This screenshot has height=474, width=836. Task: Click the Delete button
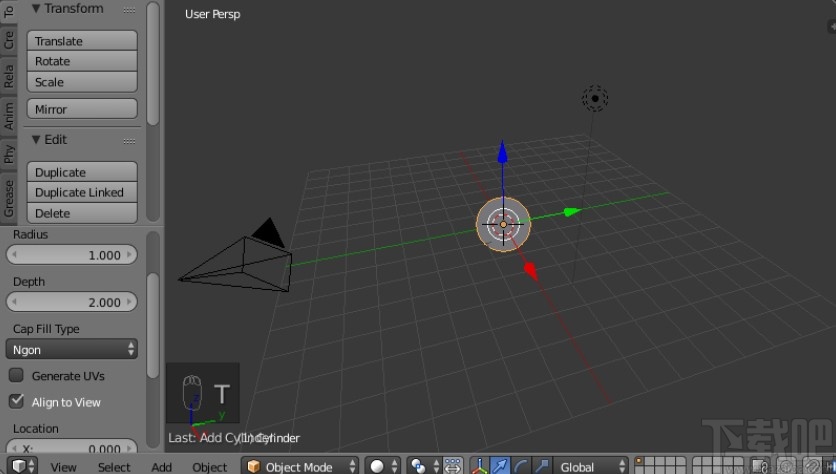tap(82, 213)
